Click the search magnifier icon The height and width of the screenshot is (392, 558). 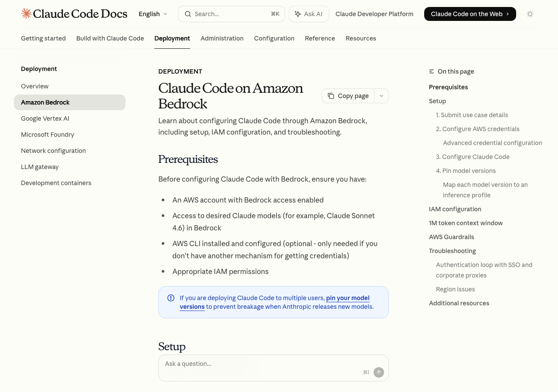tap(188, 14)
